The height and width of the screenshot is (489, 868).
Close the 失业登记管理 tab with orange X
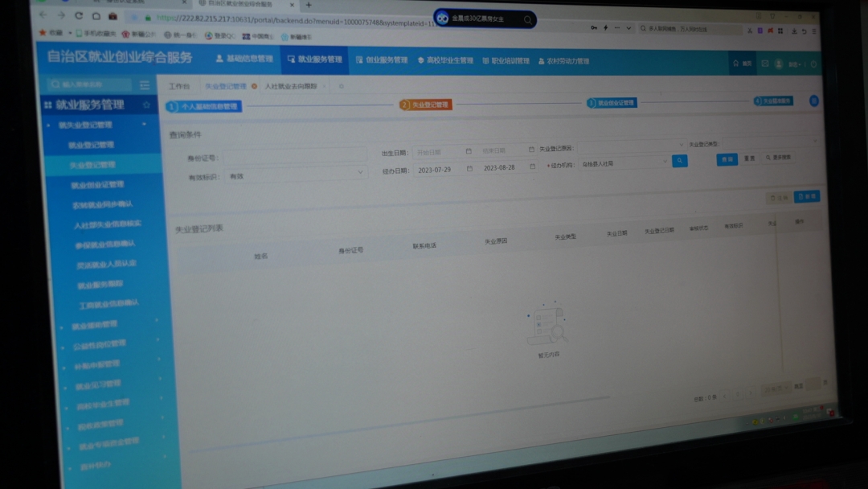(254, 86)
